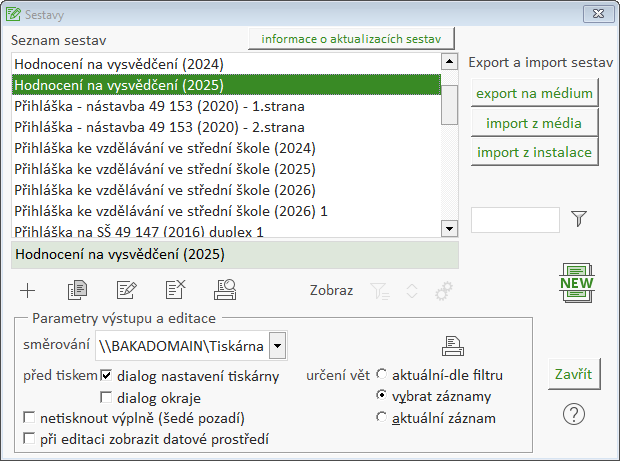
Task: Click the delete report icon
Action: [176, 291]
